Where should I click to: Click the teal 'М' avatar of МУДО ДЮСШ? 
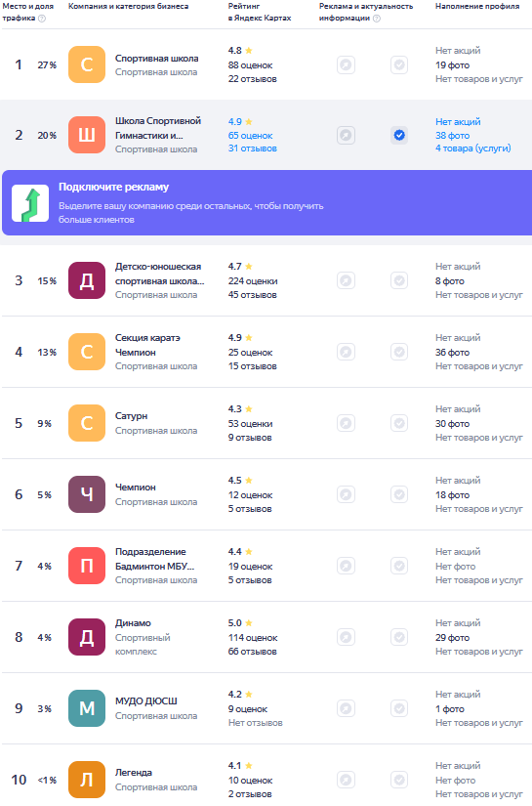coord(87,708)
